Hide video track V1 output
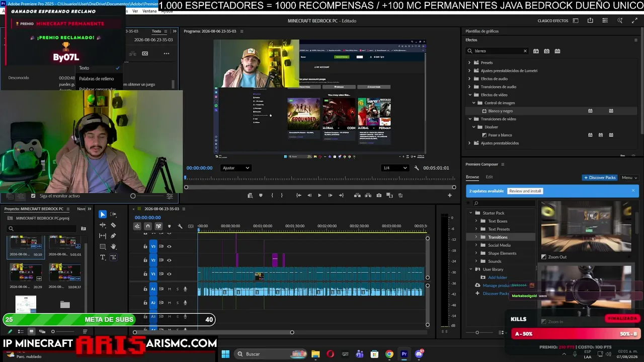The width and height of the screenshot is (644, 362). click(169, 274)
